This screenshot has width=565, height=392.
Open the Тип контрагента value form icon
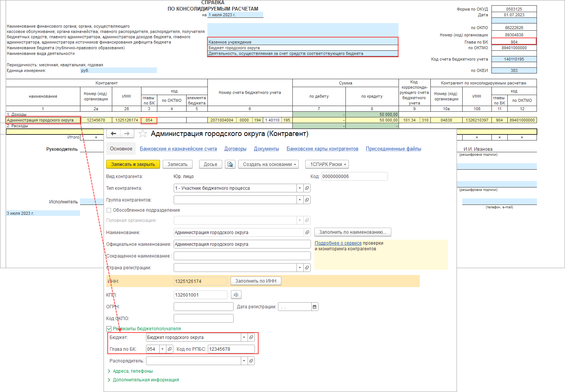tap(307, 188)
